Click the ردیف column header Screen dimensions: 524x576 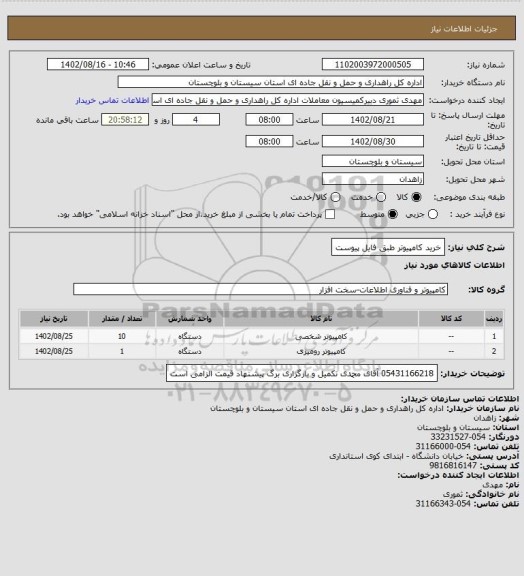(x=494, y=319)
